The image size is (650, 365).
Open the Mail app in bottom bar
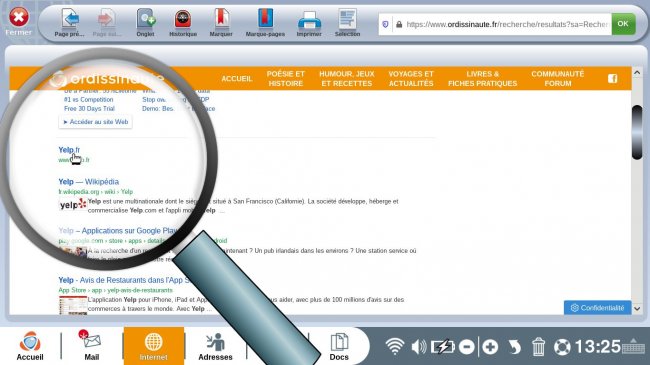[92, 346]
